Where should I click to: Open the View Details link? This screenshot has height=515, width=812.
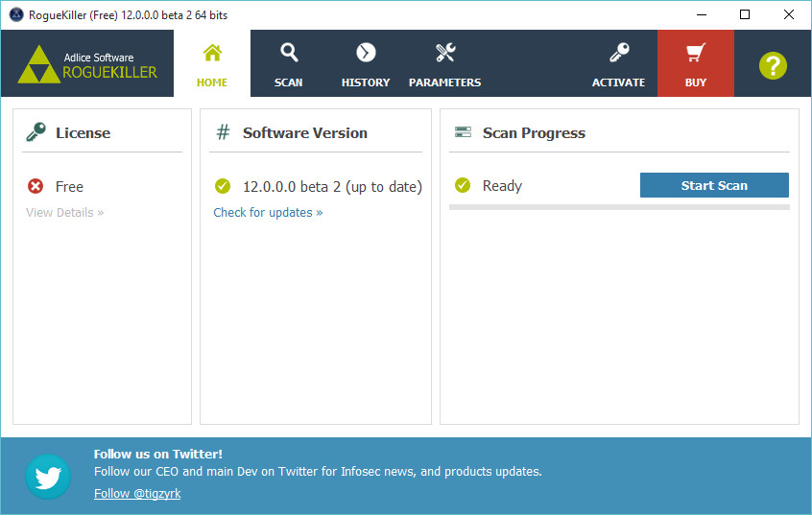(x=64, y=212)
